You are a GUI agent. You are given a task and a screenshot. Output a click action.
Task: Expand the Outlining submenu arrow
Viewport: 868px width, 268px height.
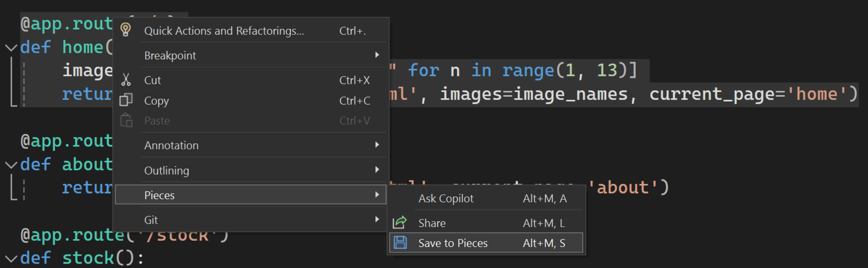[x=377, y=170]
